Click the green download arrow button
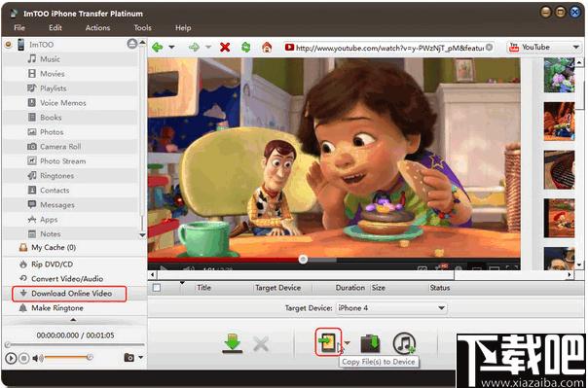 point(233,343)
